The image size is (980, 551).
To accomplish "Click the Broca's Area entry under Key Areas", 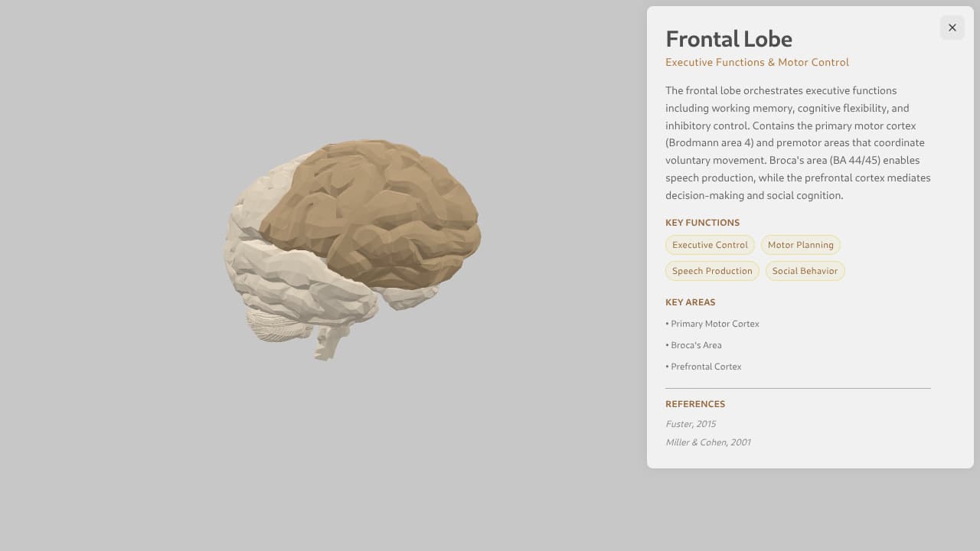I will pos(694,345).
